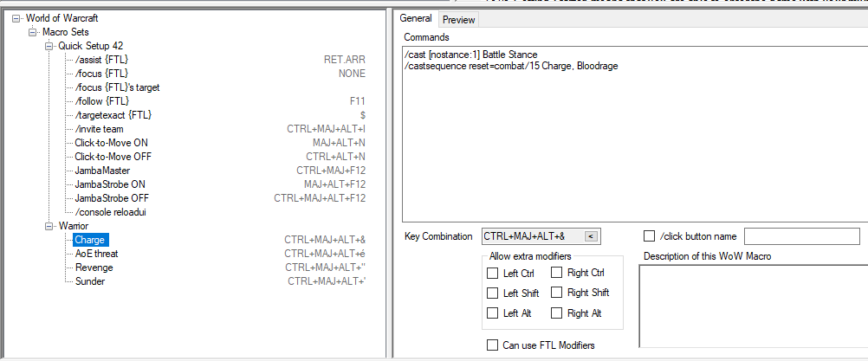Image resolution: width=868 pixels, height=361 pixels.
Task: Collapse the Macro Sets node
Action: coord(32,32)
